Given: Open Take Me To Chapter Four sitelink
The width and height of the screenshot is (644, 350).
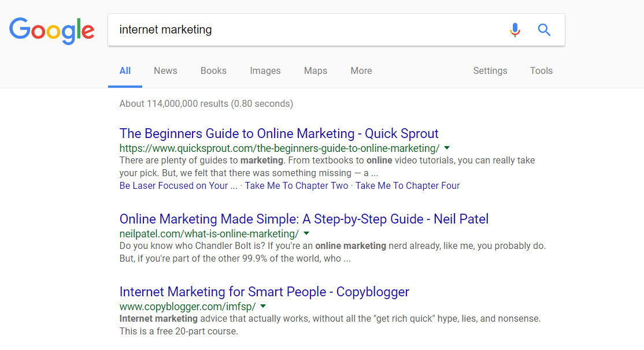Looking at the screenshot, I should tap(408, 185).
